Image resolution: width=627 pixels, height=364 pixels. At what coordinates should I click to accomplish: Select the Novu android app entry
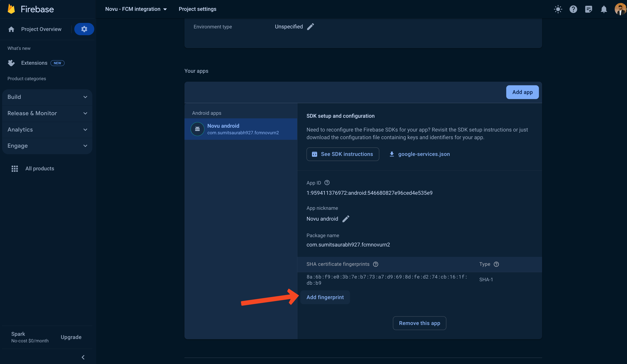click(241, 129)
